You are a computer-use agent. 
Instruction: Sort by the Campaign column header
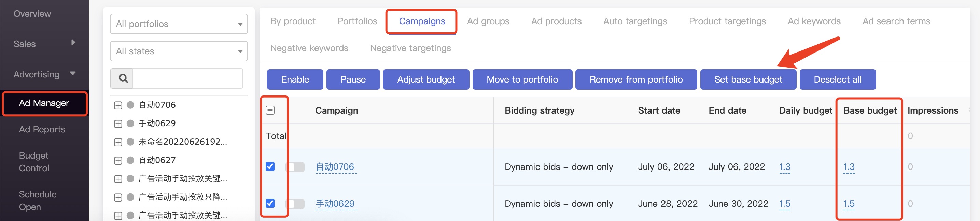tap(337, 110)
